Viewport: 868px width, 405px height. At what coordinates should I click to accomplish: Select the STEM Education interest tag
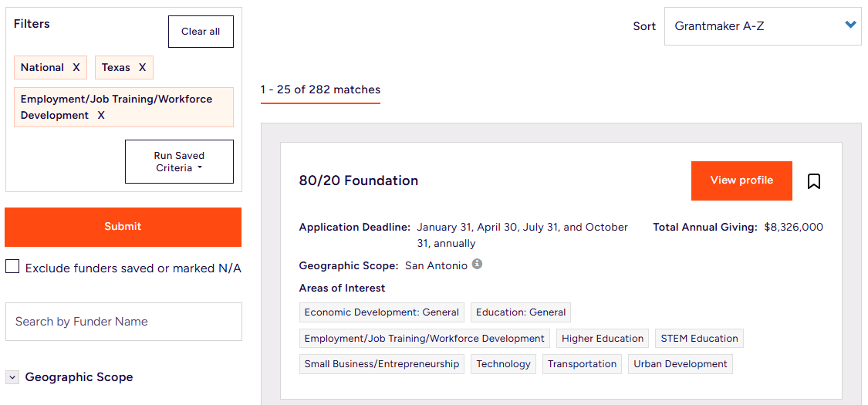coord(699,339)
